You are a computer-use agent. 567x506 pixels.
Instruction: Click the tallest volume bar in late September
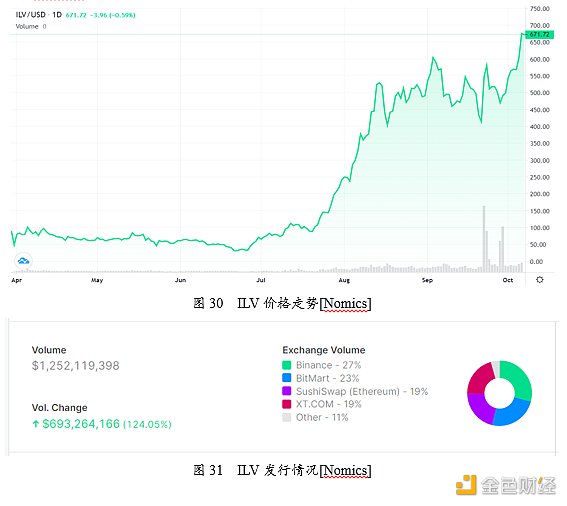coord(484,239)
